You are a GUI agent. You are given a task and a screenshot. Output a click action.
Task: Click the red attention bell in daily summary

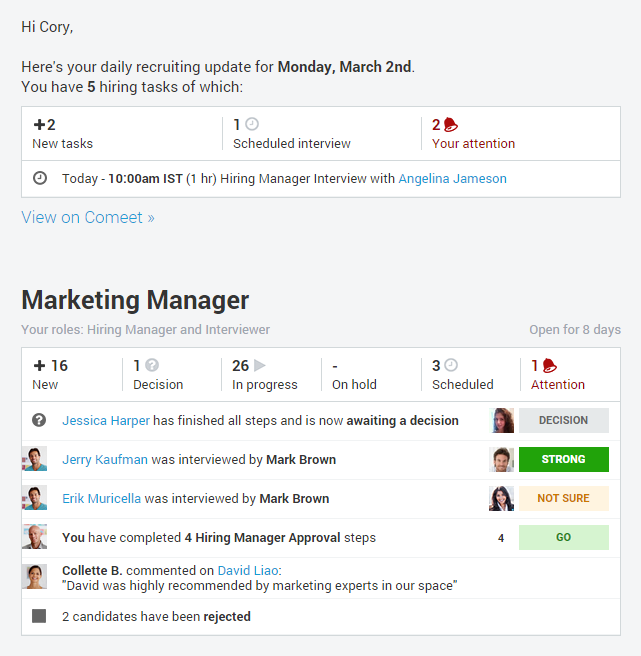coord(450,125)
